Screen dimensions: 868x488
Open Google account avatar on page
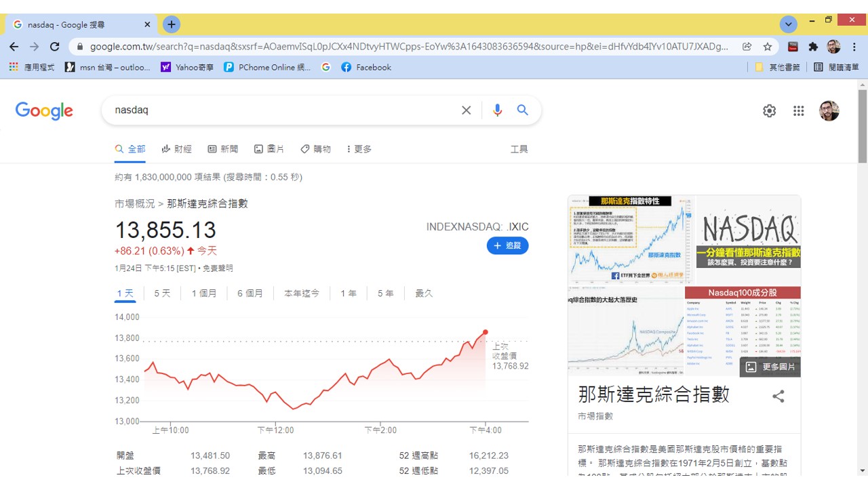829,110
